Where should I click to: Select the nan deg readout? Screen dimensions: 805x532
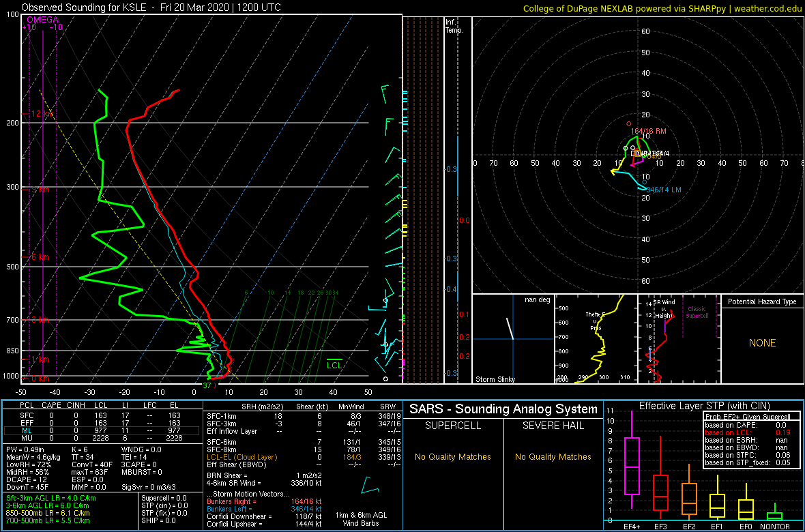click(x=537, y=299)
